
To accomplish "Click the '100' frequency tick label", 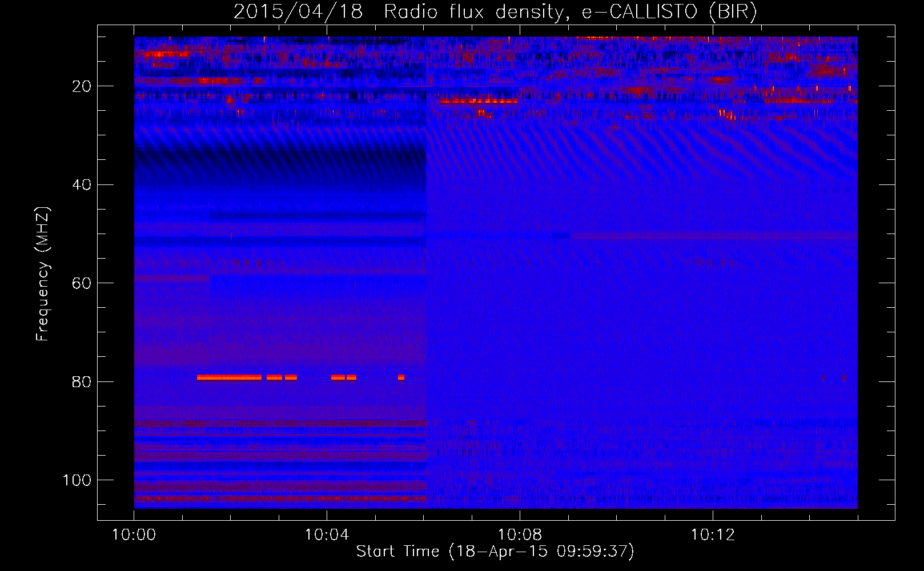I will pyautogui.click(x=77, y=480).
